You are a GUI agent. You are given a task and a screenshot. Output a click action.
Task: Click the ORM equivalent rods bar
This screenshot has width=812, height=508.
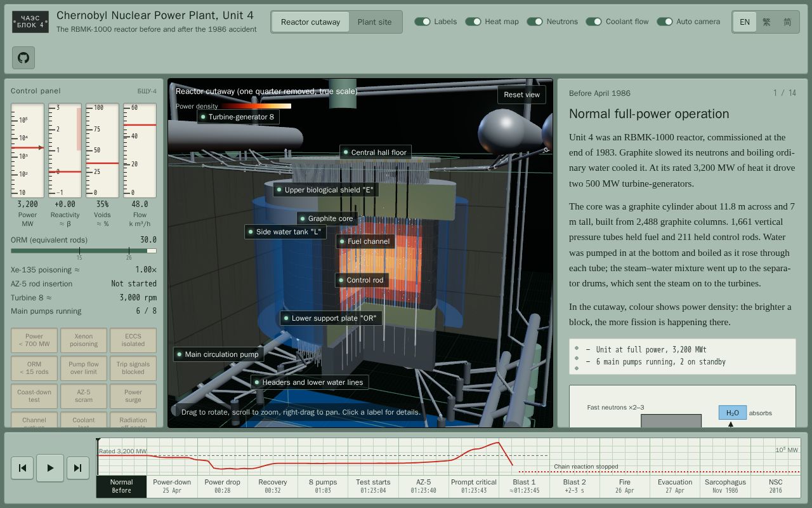(84, 251)
